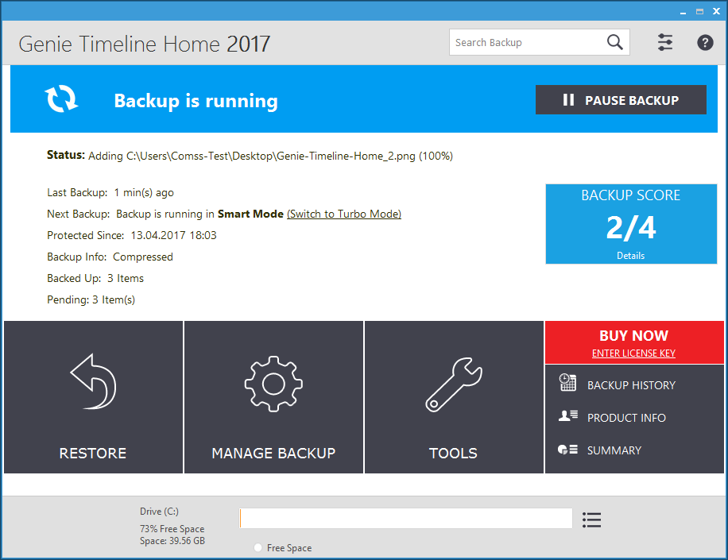Click the Search Backup field
This screenshot has height=560, width=728.
(539, 42)
